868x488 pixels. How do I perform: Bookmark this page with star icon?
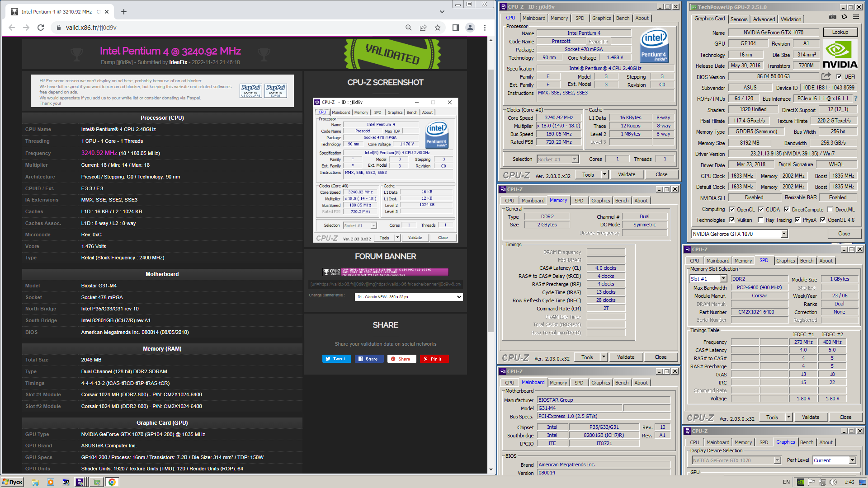[x=438, y=28]
